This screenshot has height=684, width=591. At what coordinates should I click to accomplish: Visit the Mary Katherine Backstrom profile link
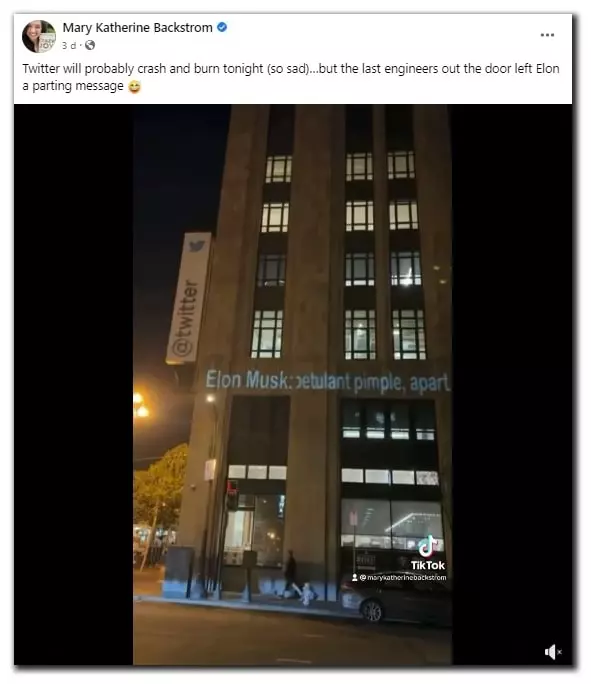pos(137,27)
